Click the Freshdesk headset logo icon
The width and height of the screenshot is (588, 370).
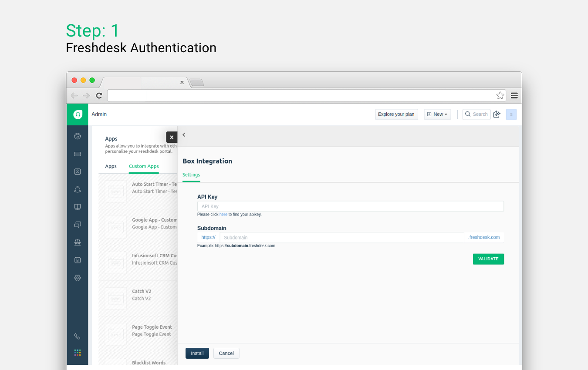coord(78,114)
